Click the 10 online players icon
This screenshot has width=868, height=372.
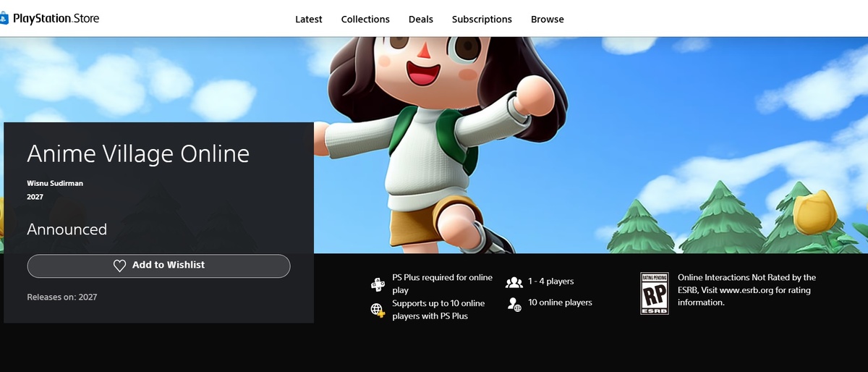(x=514, y=303)
